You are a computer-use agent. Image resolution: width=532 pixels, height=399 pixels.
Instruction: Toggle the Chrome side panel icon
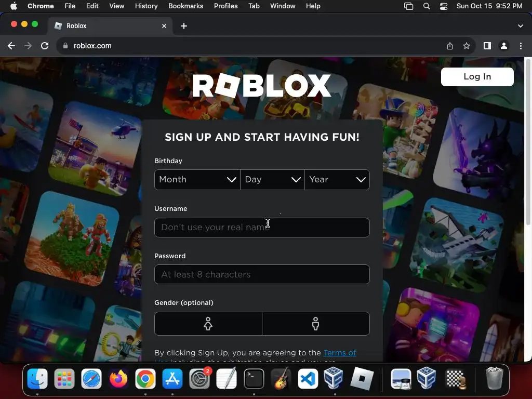coord(487,46)
